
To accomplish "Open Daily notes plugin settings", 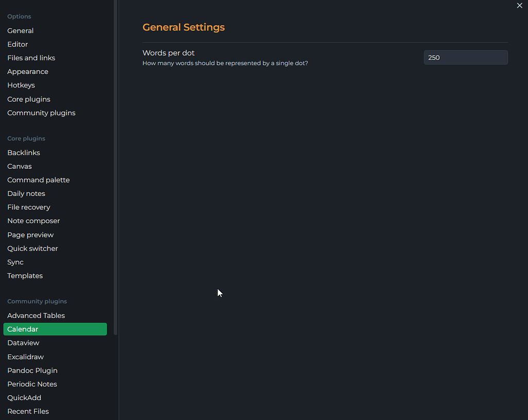I will coord(26,193).
